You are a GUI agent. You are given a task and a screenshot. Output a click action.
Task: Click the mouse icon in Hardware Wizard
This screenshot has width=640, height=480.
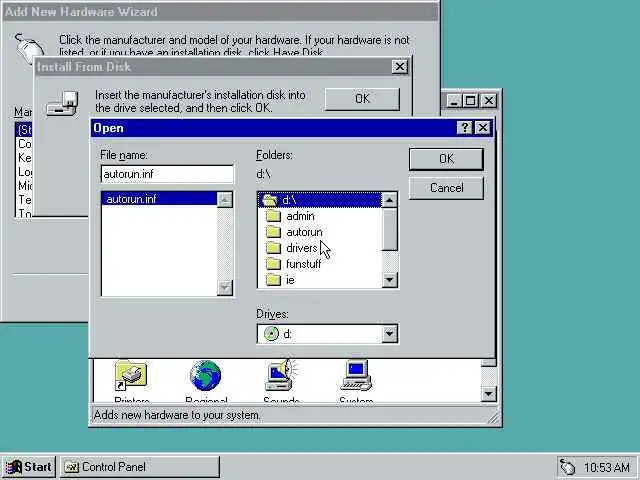pos(29,48)
